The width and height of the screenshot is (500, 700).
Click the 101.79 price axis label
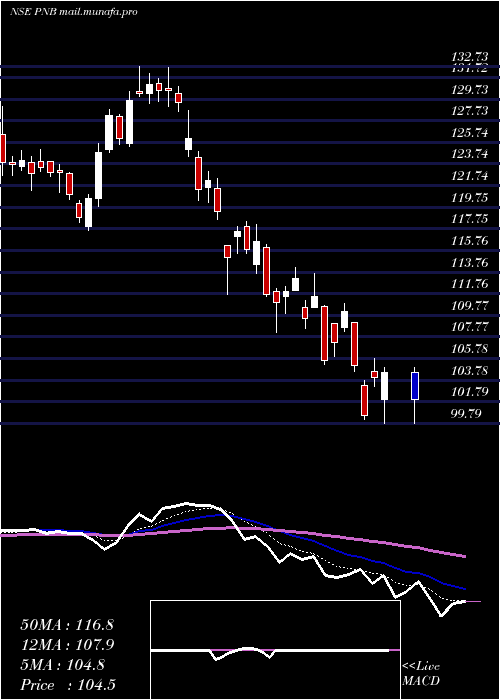coord(469,392)
